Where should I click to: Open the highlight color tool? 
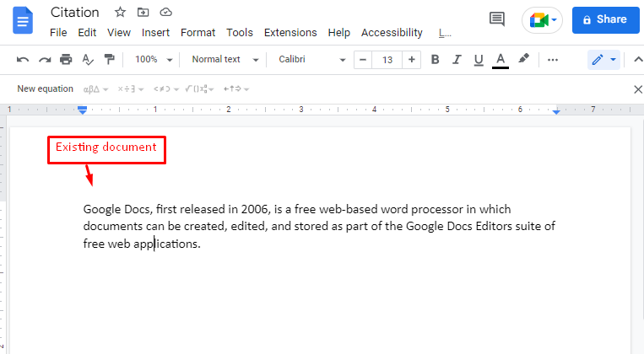coord(523,59)
